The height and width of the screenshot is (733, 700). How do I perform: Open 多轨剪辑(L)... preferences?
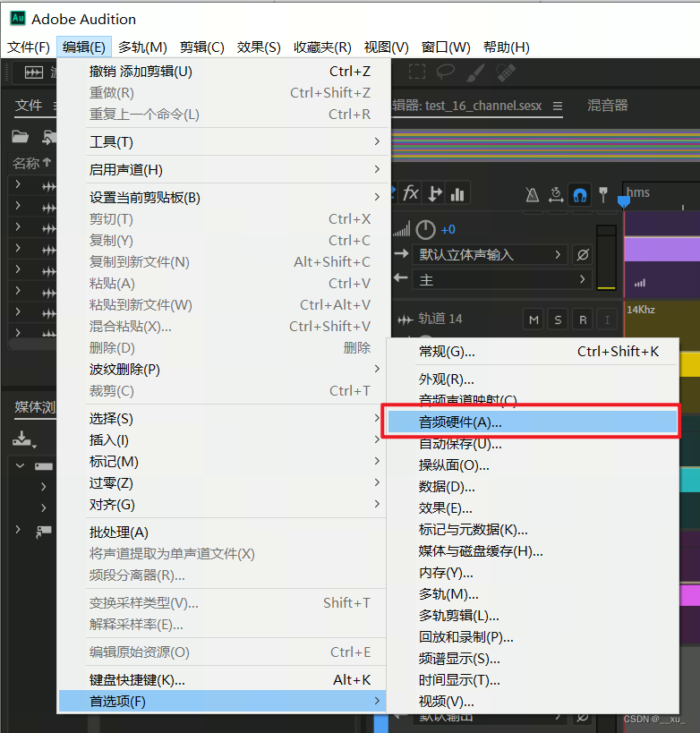533,616
